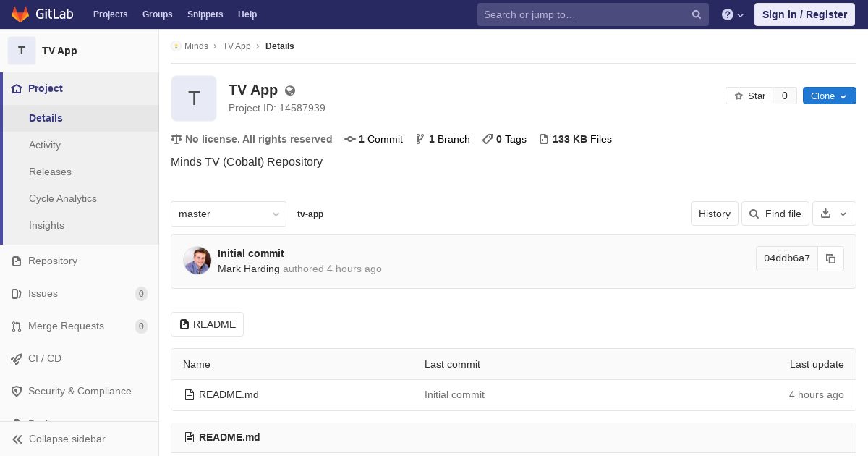Open the master branch selector
The image size is (868, 456).
229,214
